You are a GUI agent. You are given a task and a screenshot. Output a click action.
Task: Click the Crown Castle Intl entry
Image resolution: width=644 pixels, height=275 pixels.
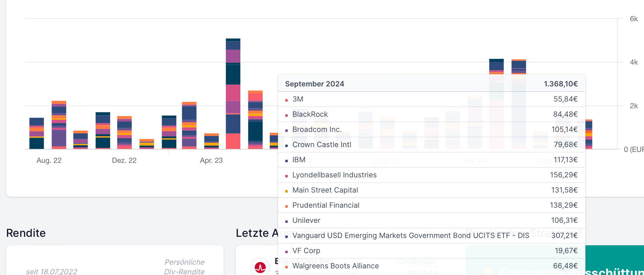coord(431,145)
